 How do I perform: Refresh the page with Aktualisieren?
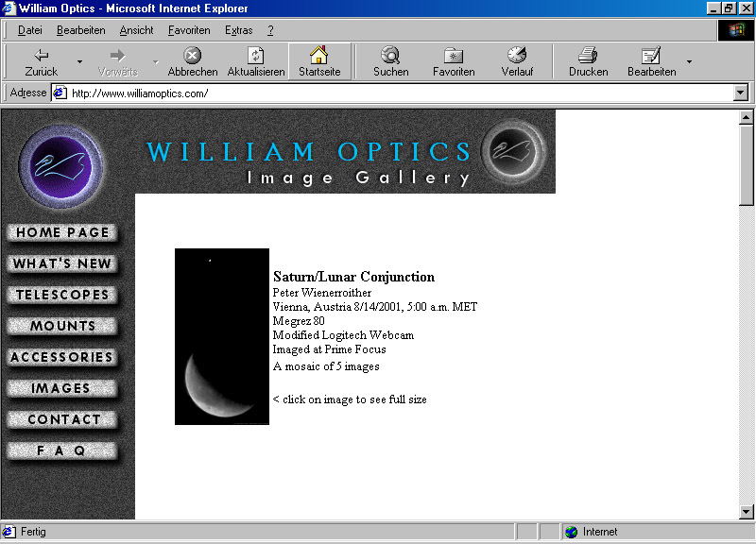pos(255,61)
